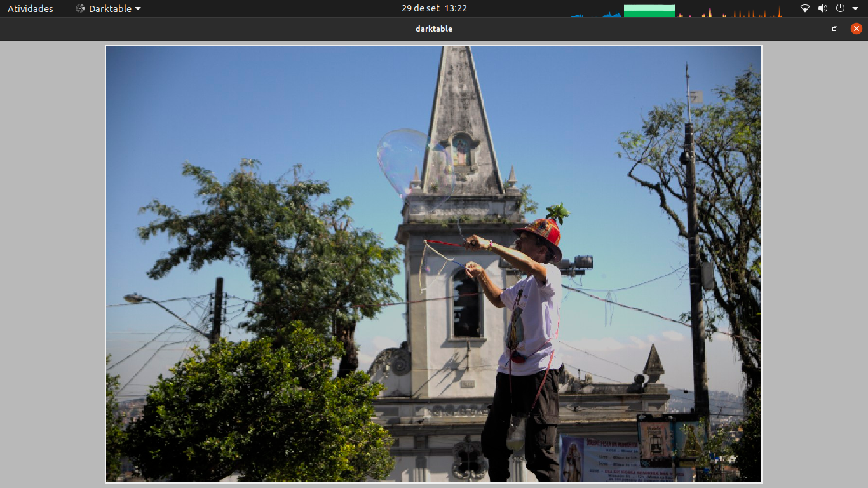The image size is (868, 488).
Task: Click the power icon in top bar
Action: pyautogui.click(x=840, y=8)
